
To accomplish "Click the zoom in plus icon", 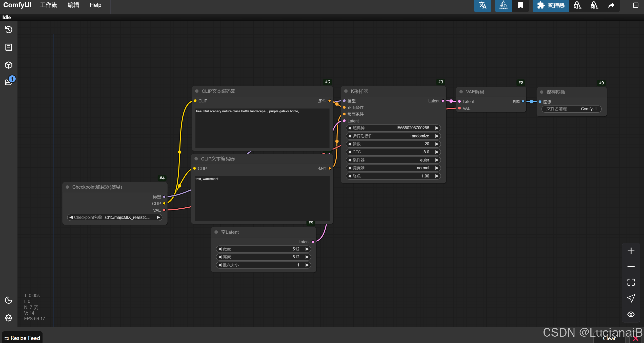I will tap(631, 251).
